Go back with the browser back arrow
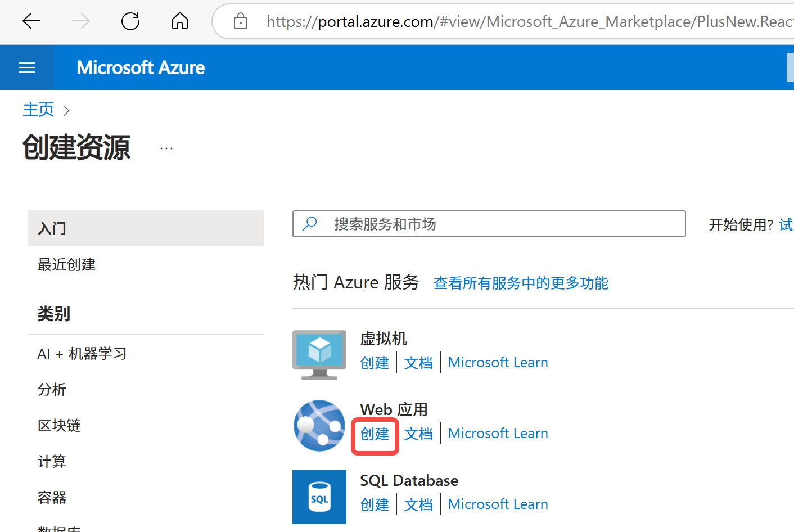The image size is (794, 532). click(31, 21)
